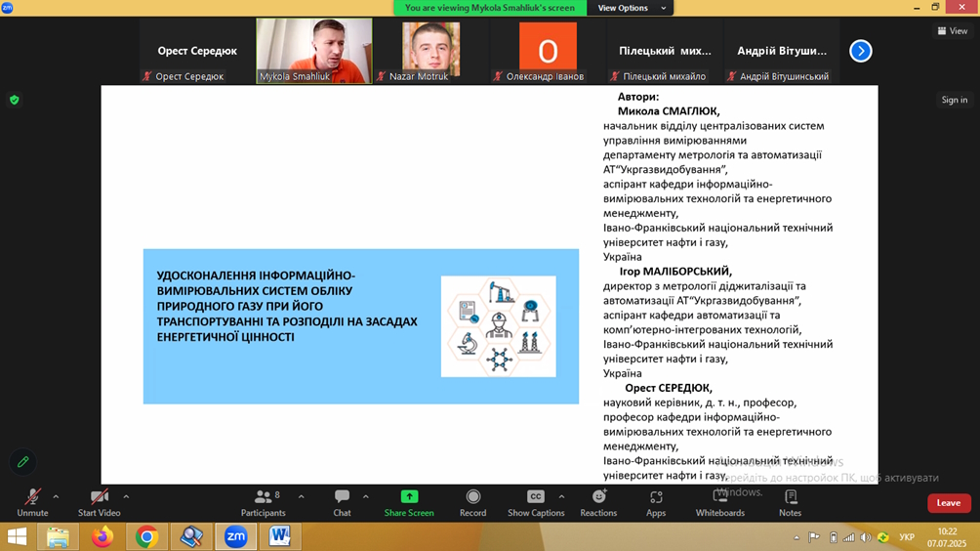Click the Action Center flag tray icon

(814, 537)
